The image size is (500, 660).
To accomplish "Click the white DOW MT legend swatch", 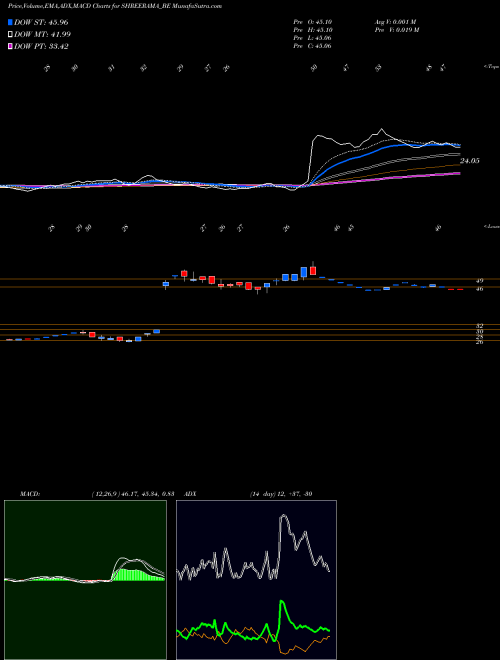I will tap(10, 35).
